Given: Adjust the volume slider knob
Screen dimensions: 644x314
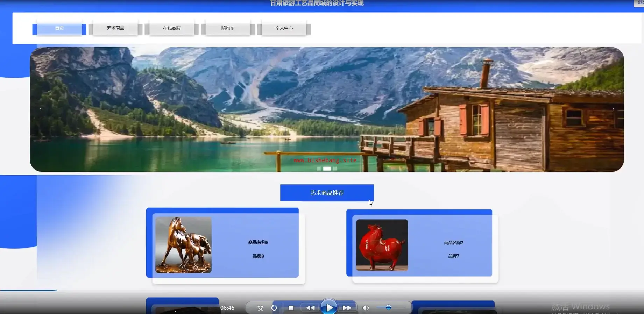Looking at the screenshot, I should click(x=388, y=307).
